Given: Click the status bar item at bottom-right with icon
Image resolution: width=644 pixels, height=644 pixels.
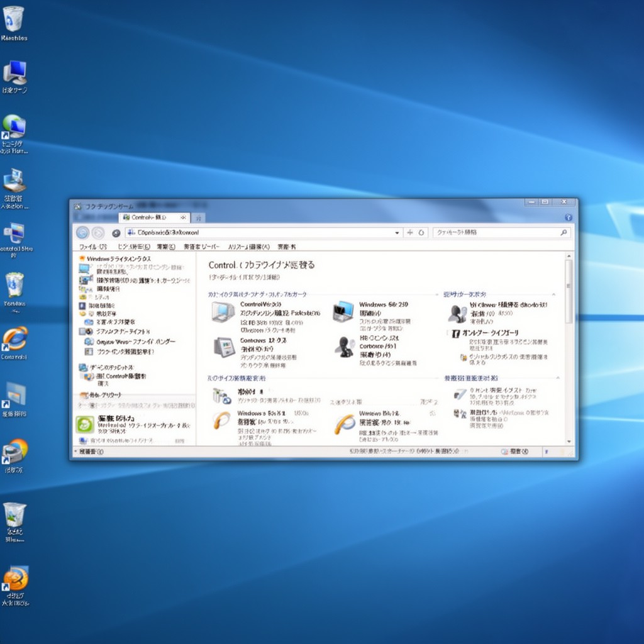Looking at the screenshot, I should point(515,452).
